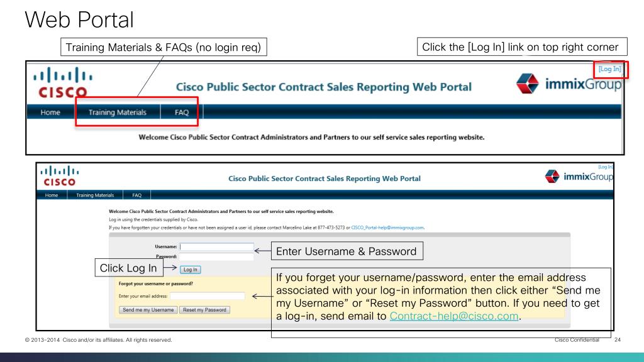Click the [Log In] link in upper portal

[x=609, y=69]
